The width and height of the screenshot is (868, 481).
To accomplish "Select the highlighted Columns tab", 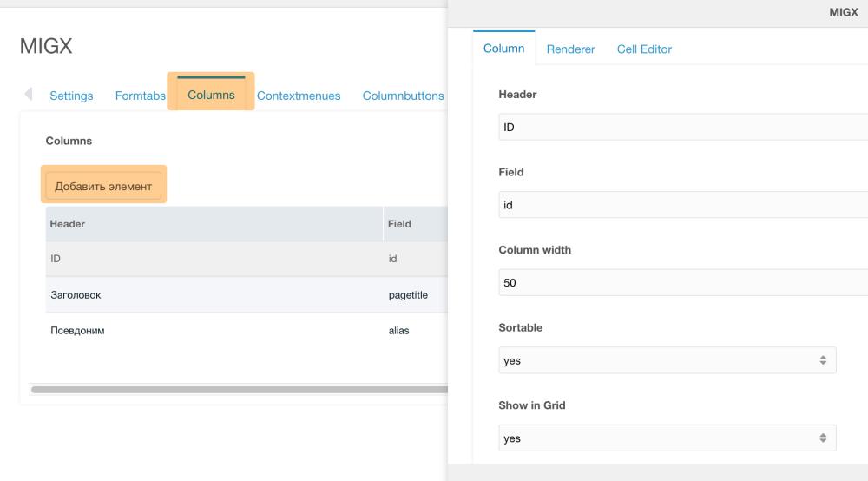I will [211, 95].
